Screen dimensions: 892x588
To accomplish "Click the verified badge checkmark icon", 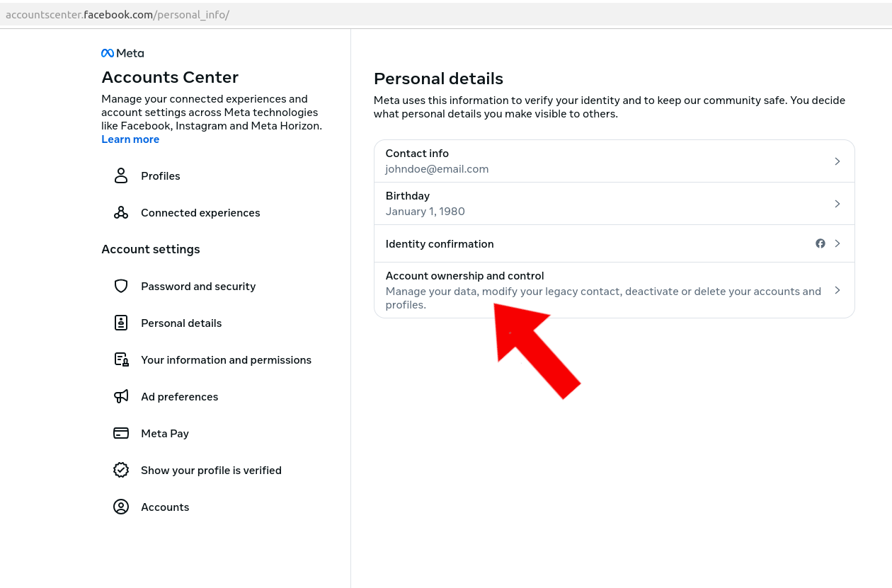I will click(x=121, y=470).
